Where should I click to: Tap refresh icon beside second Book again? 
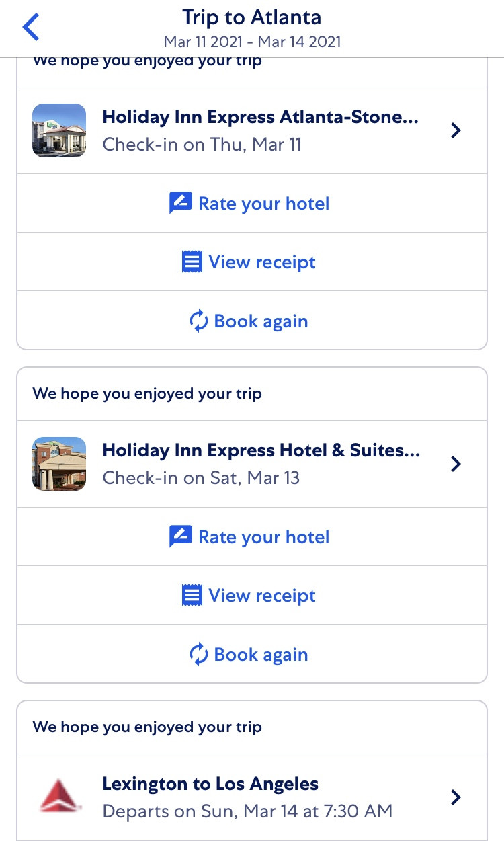coord(199,655)
